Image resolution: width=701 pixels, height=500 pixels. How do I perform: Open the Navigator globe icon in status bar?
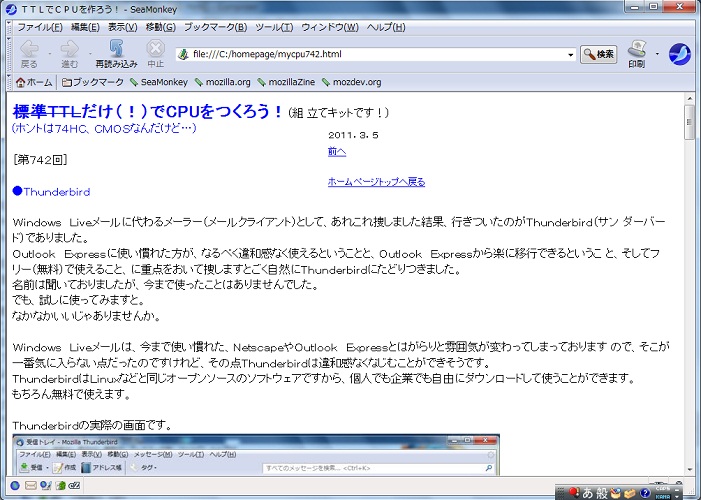[15, 485]
